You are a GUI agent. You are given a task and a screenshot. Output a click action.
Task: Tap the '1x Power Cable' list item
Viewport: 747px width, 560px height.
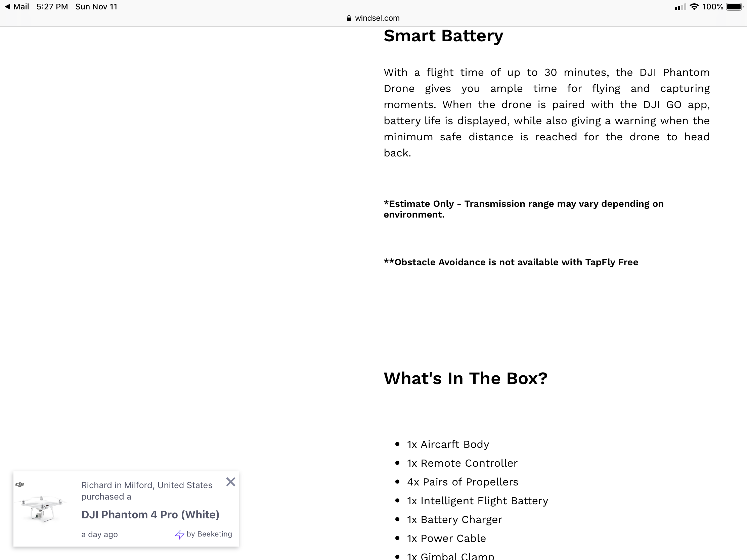[446, 539]
